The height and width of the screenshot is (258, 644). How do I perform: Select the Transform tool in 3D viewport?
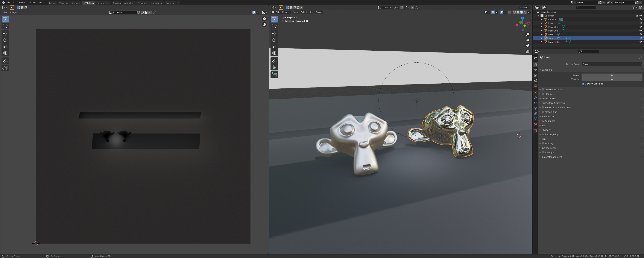point(274,53)
